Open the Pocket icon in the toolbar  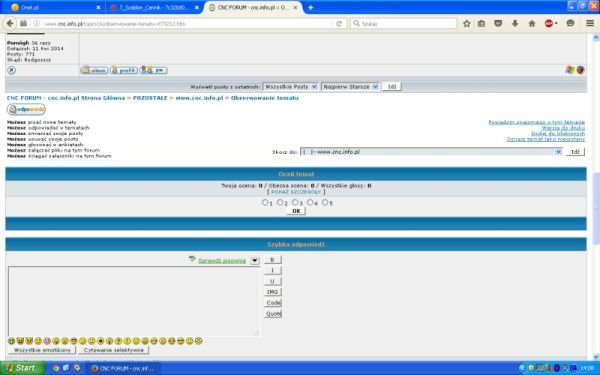pos(498,24)
